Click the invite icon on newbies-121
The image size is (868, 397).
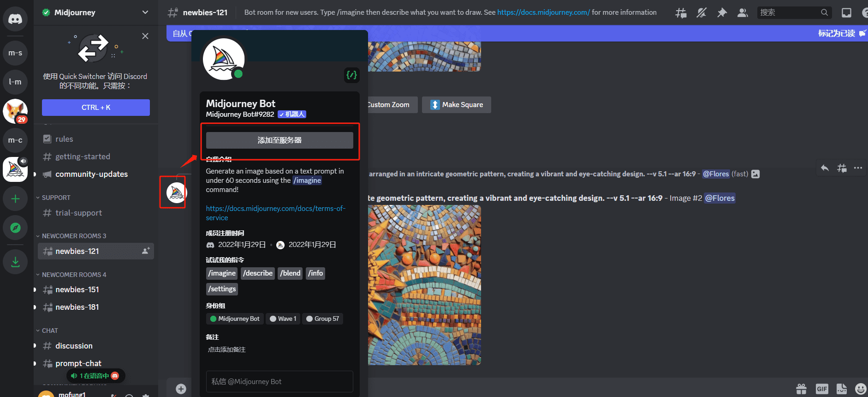click(146, 251)
